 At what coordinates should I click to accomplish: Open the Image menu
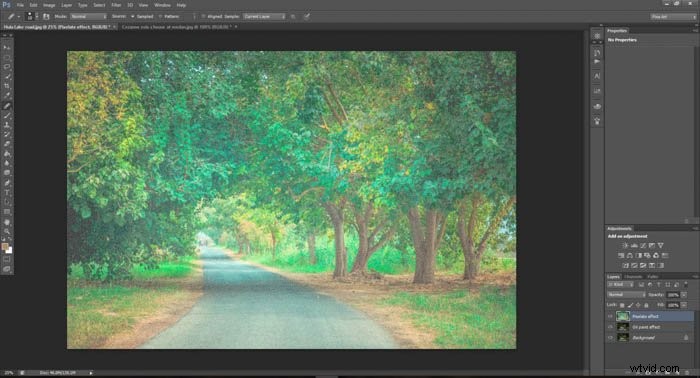(x=49, y=5)
